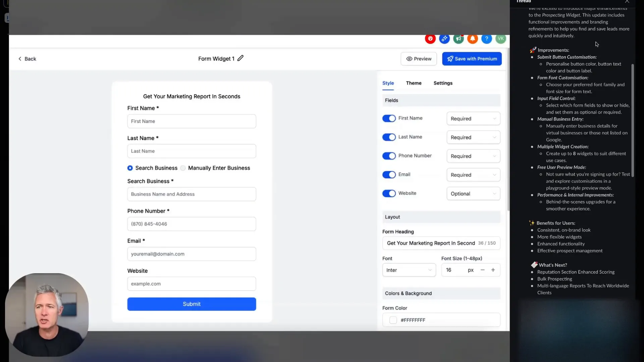Click the #FFFFFFFF form color field

(441, 320)
